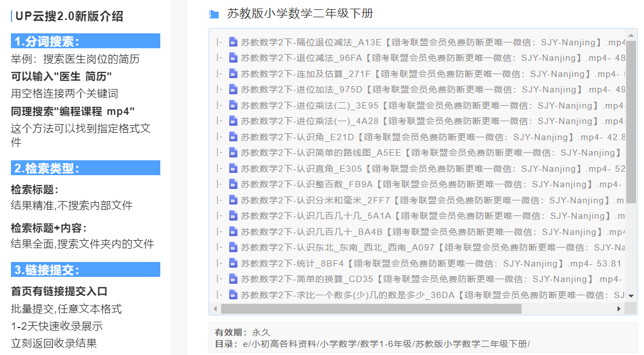Screen dimensions: 644x355
Task: Click video file icon for 隔位退位减法_A13E
Action: coord(233,42)
